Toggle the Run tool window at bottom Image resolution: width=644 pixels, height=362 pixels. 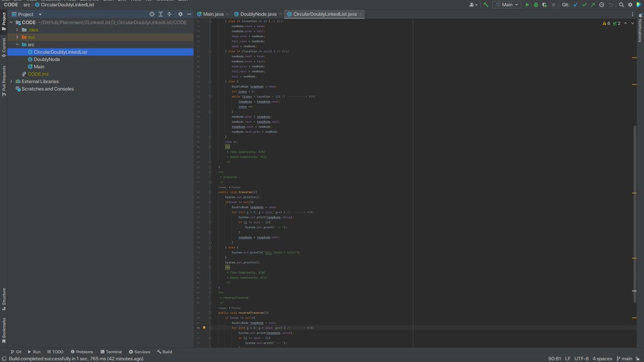pos(34,352)
